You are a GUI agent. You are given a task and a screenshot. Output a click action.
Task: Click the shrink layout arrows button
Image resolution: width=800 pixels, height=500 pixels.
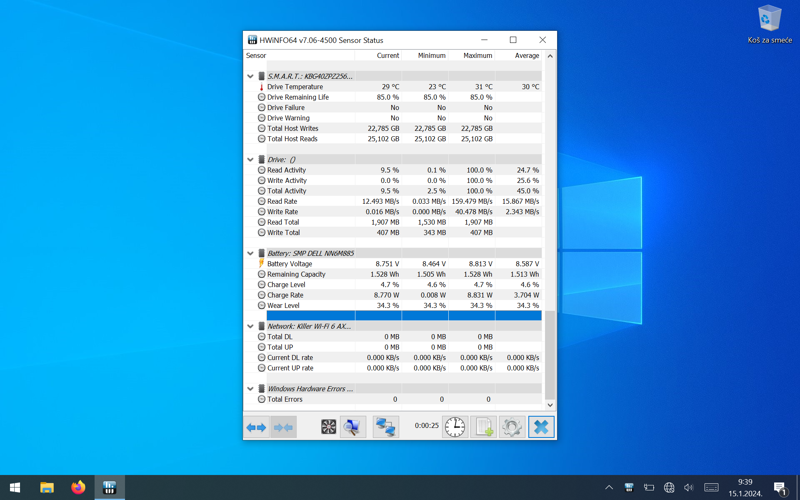283,427
